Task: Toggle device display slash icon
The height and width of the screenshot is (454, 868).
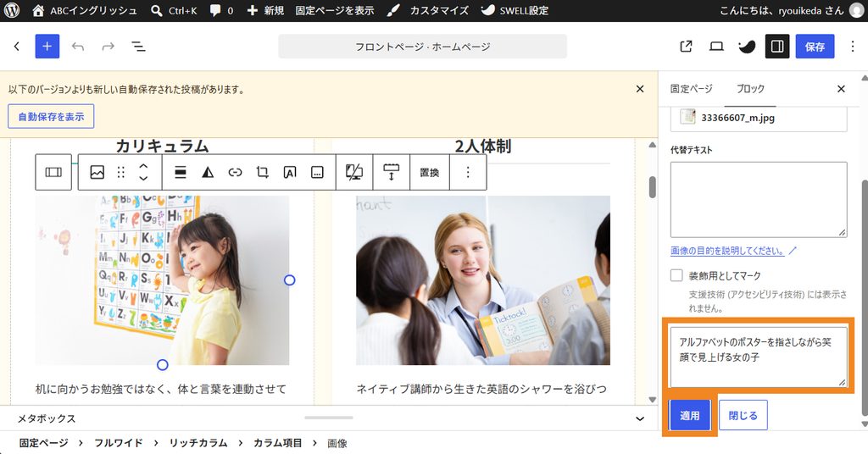Action: [354, 173]
